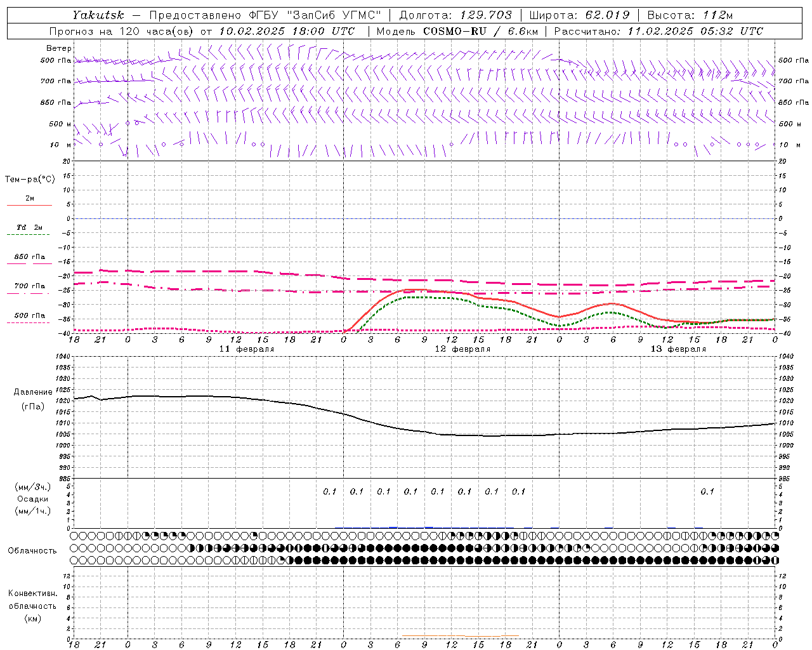Viewport: 812px width, 650px height.
Task: Click the '(мм/3ч.)' precipitation unit label
Action: point(33,487)
